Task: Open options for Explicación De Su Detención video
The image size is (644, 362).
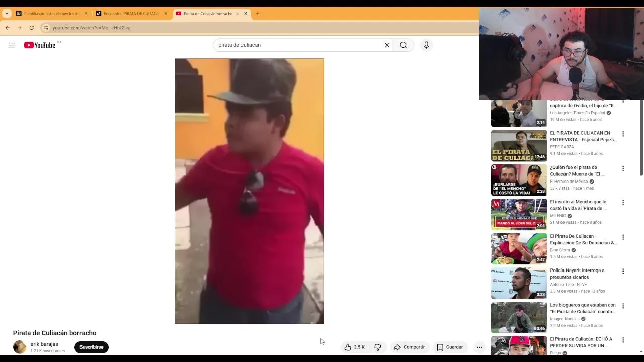Action: pos(623,237)
